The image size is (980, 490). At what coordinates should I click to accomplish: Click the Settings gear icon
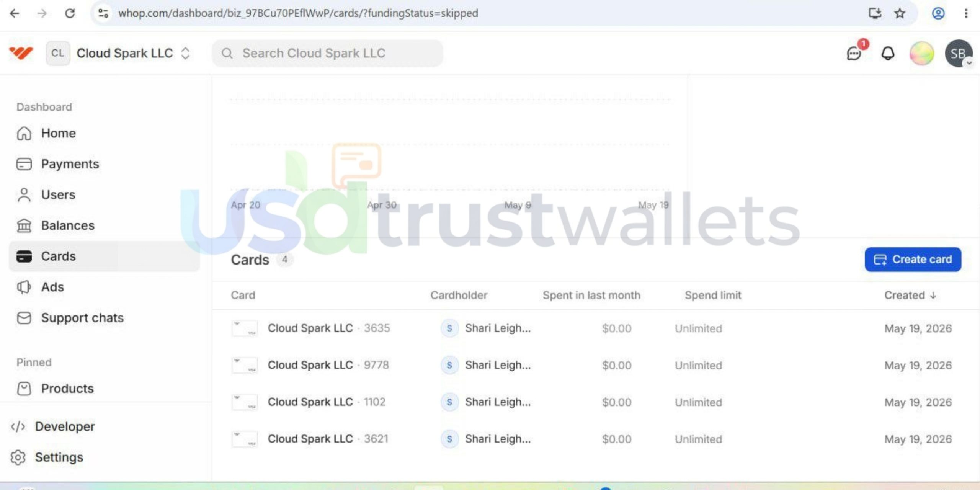coord(18,457)
